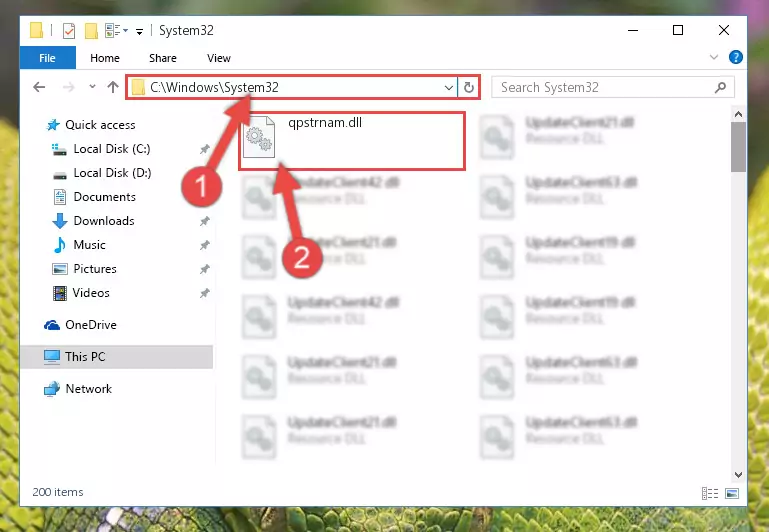Select Network in navigation pane

pos(88,389)
